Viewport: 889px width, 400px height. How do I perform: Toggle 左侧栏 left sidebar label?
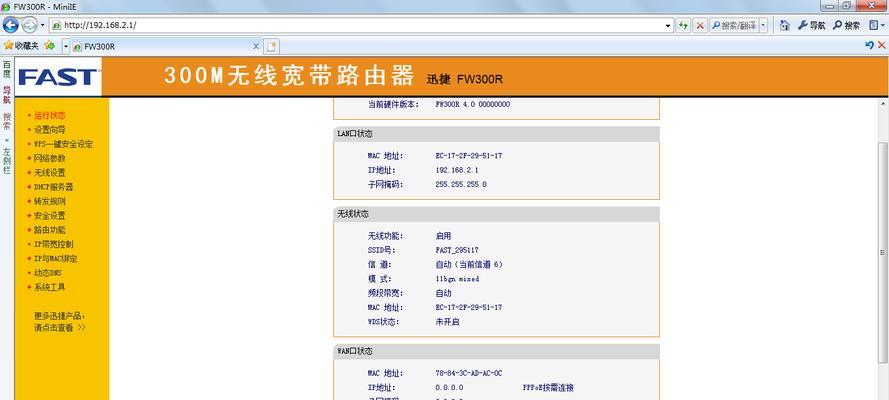(7, 160)
